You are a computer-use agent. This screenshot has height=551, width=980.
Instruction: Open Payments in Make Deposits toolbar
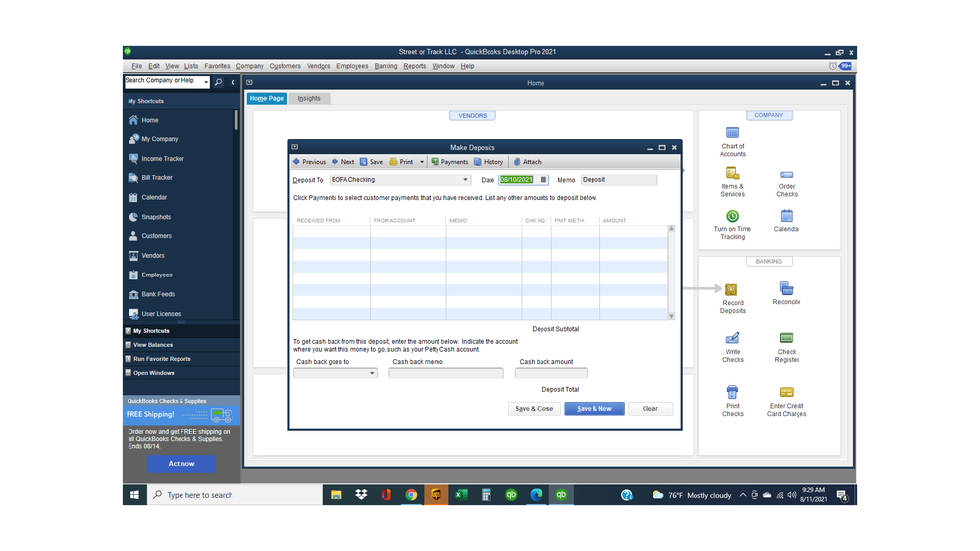(448, 161)
